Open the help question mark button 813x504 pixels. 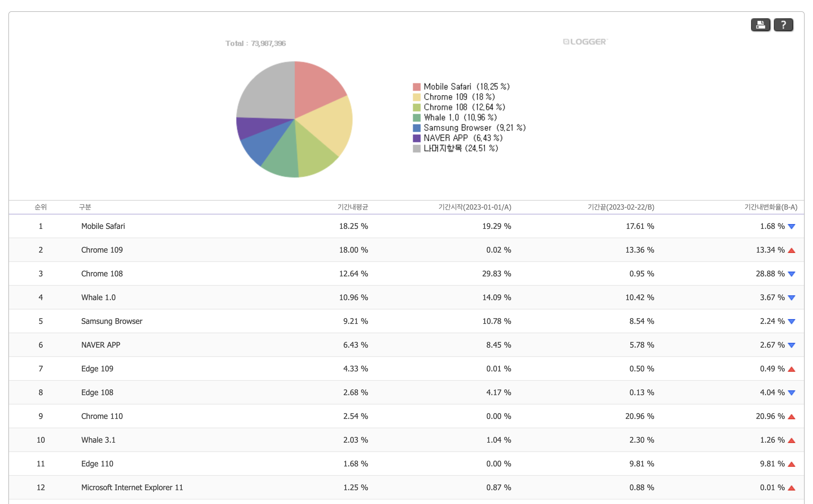[x=783, y=25]
